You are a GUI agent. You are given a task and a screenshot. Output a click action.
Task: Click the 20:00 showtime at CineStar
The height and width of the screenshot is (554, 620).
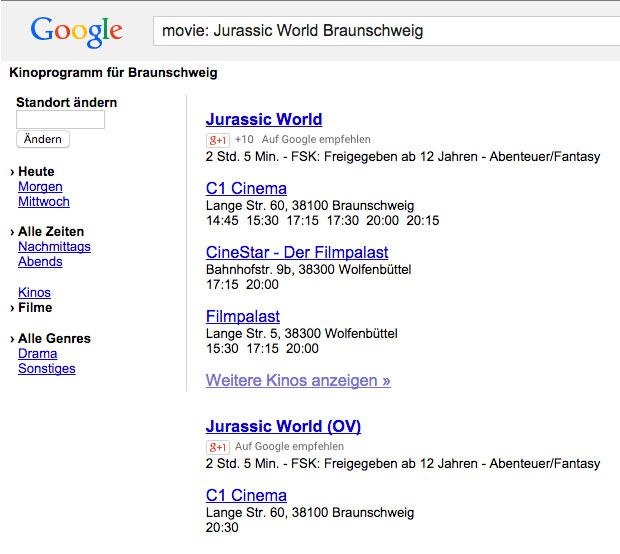(x=262, y=285)
